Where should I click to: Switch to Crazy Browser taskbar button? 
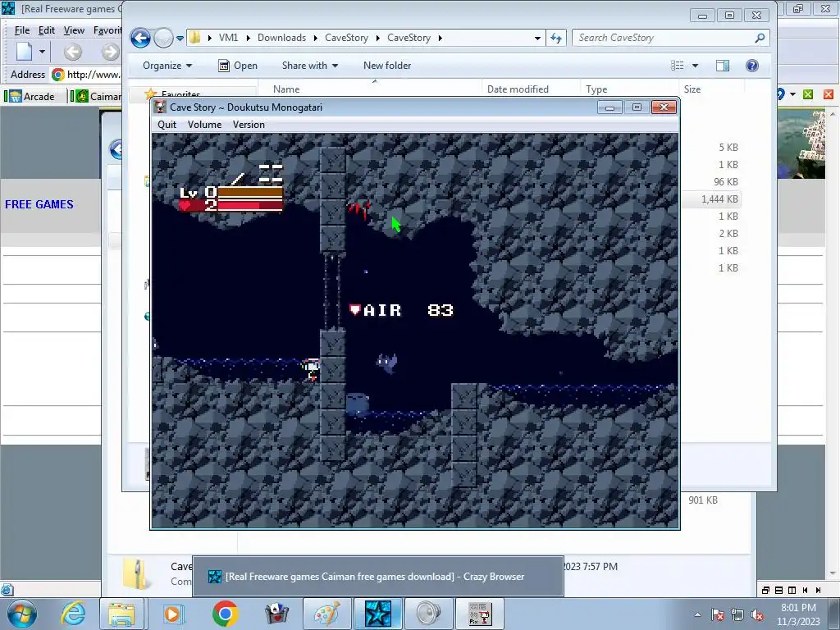point(377,614)
